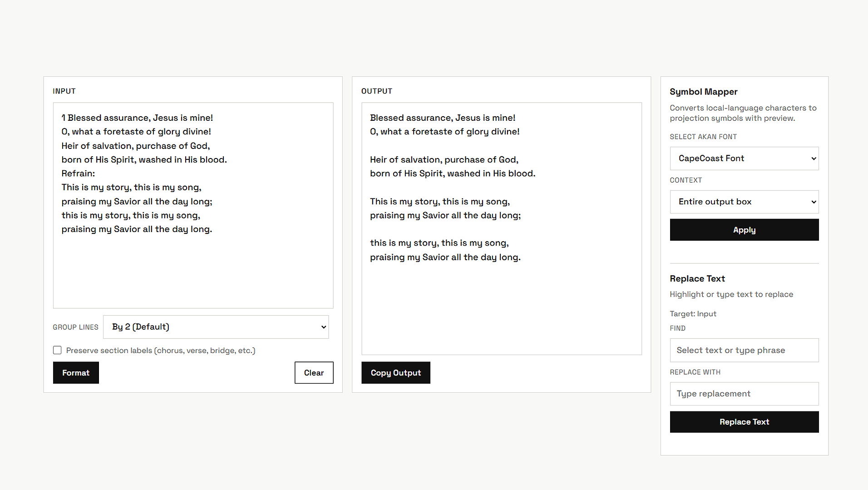This screenshot has width=868, height=490.
Task: Click the OUTPUT panel label
Action: [376, 91]
